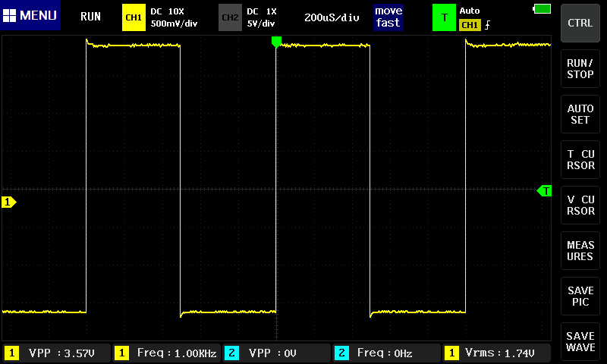This screenshot has height=364, width=607.
Task: Click the green T trigger icon
Action: pos(444,17)
